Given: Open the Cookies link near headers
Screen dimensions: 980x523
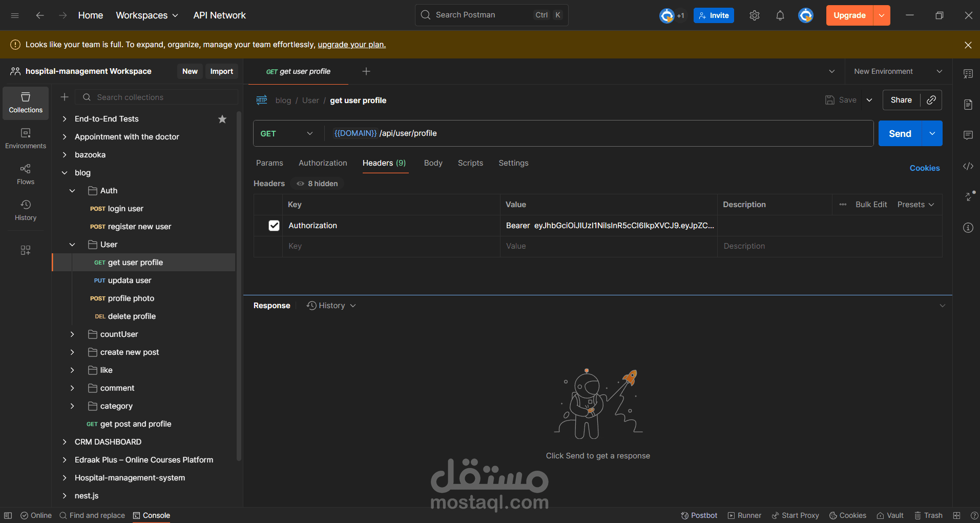Looking at the screenshot, I should (x=925, y=168).
